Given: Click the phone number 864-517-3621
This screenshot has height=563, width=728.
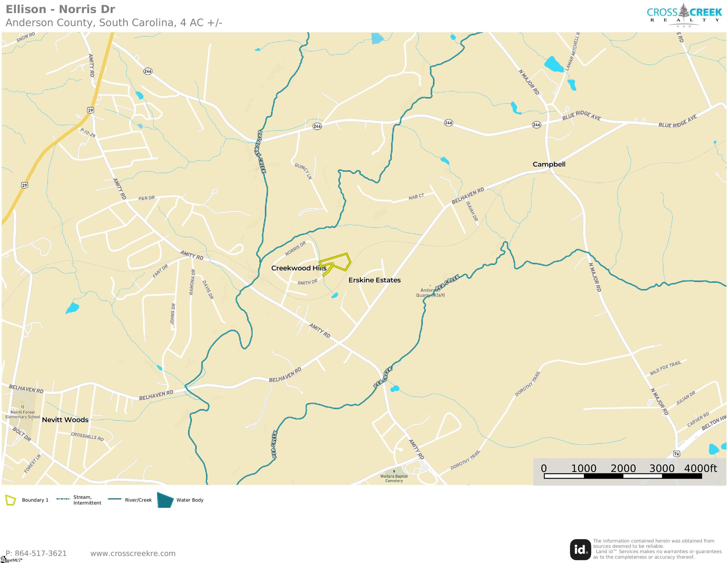Looking at the screenshot, I should pos(36,553).
